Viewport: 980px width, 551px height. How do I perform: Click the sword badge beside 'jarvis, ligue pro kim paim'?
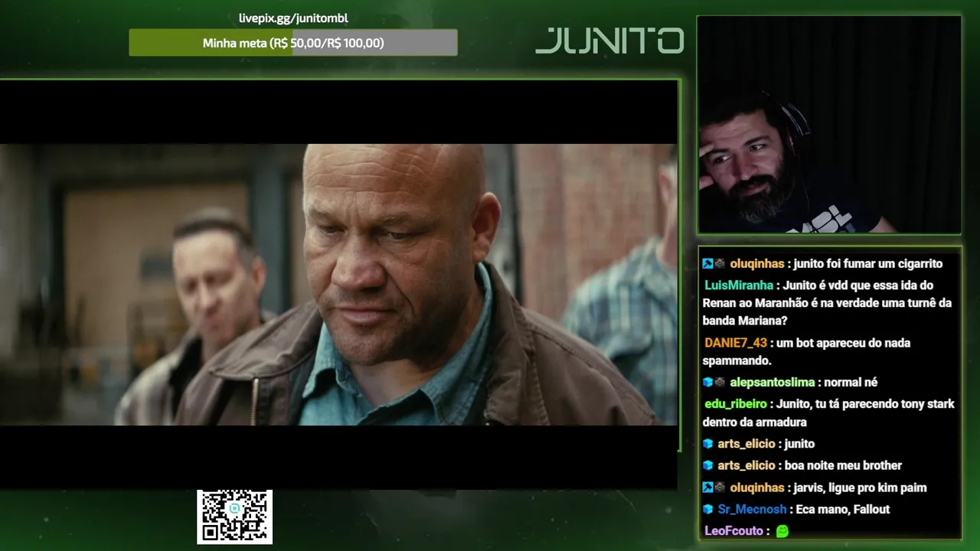[x=707, y=487]
